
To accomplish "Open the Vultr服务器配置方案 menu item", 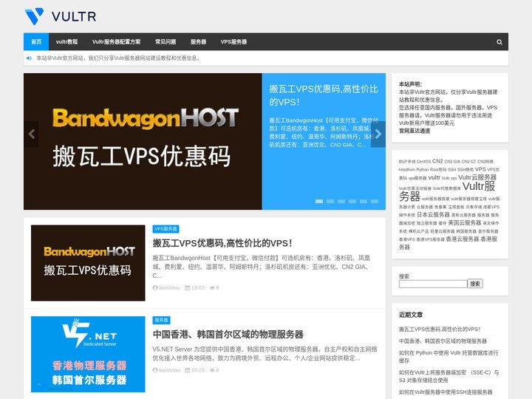I will (117, 41).
